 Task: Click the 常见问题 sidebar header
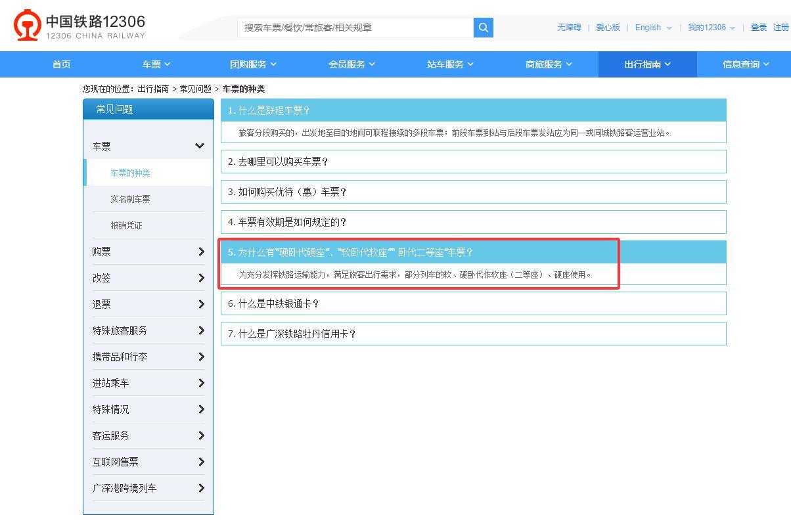(148, 110)
